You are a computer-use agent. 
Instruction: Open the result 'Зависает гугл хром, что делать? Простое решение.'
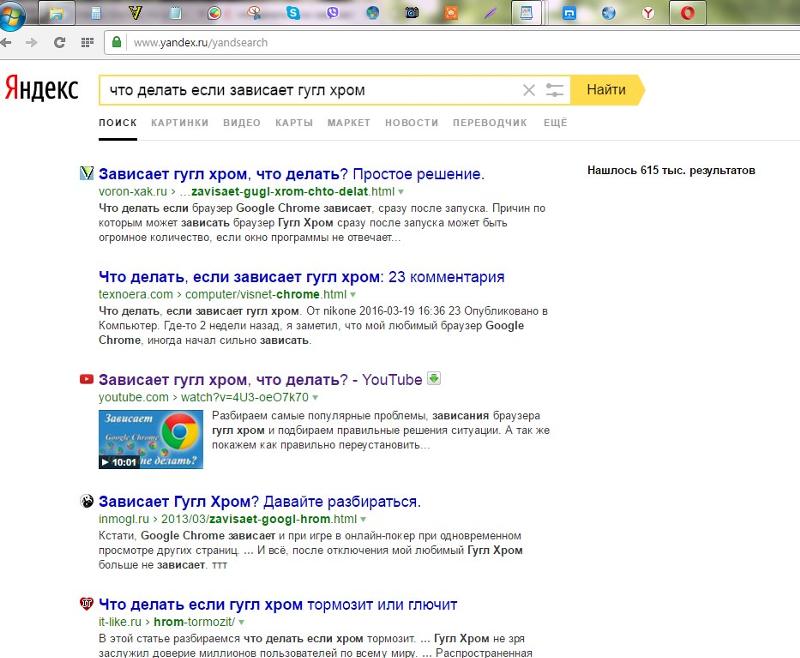290,172
